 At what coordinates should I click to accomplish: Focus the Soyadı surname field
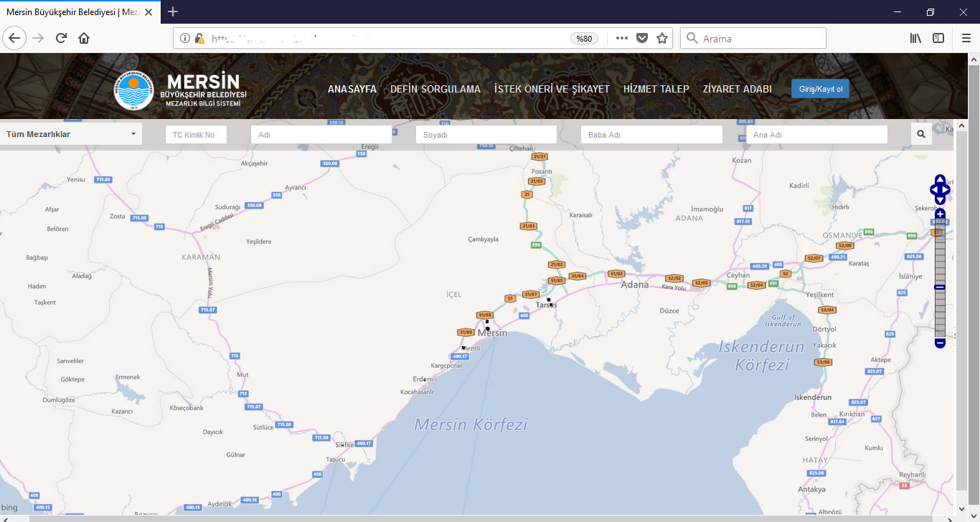pyautogui.click(x=486, y=135)
